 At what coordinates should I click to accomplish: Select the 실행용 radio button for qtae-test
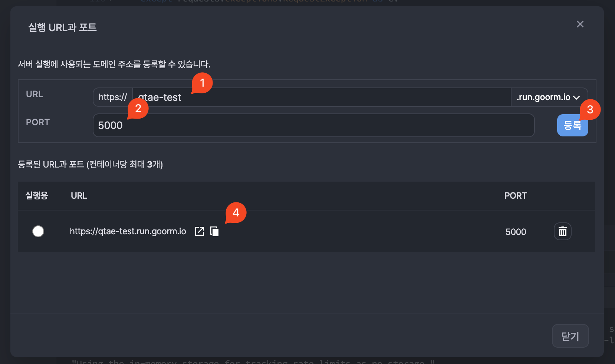click(38, 231)
